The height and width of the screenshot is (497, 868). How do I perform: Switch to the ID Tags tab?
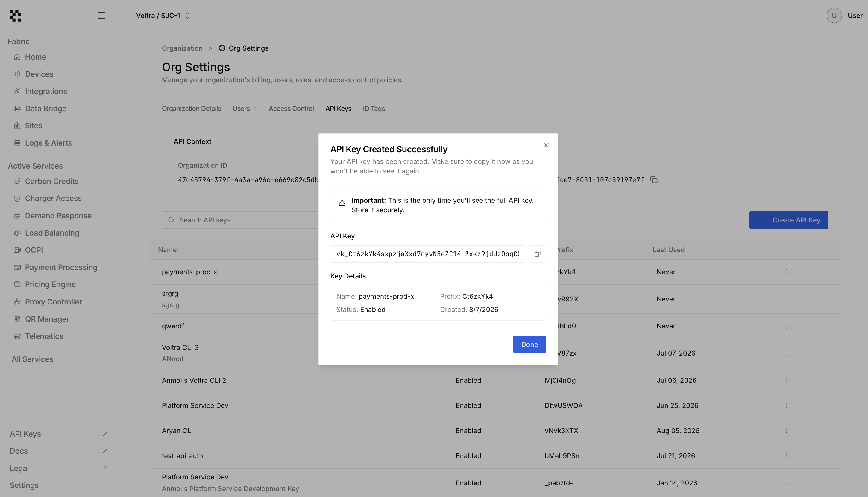374,109
